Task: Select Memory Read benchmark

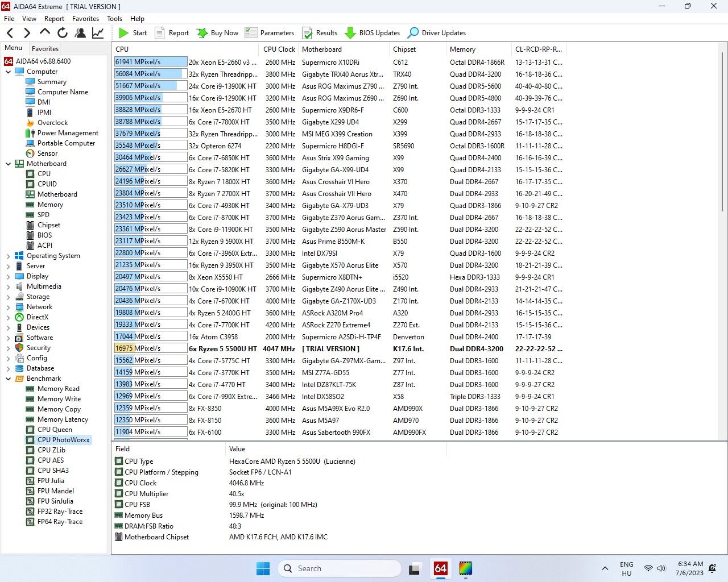Action: [58, 389]
